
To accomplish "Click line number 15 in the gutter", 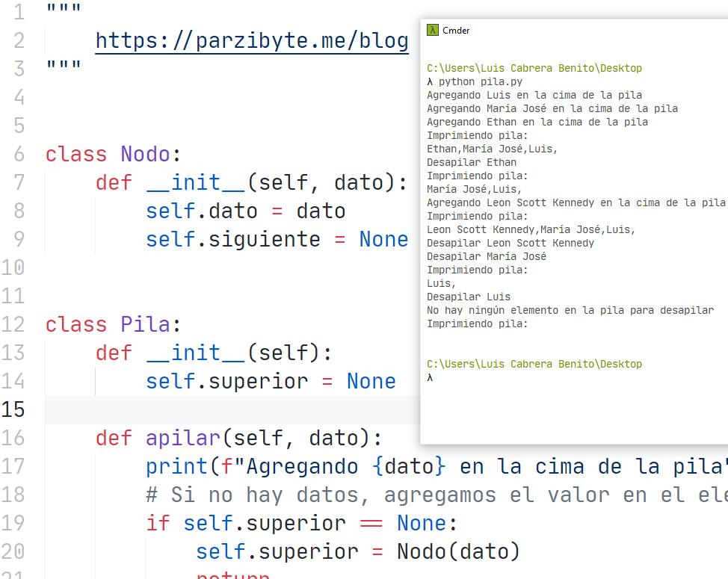I will coord(13,409).
